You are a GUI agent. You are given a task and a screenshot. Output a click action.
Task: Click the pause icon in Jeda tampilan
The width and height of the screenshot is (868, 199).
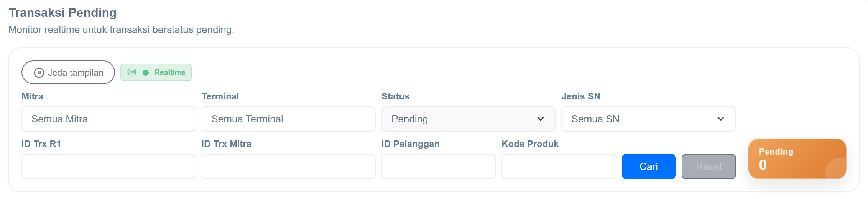[39, 73]
